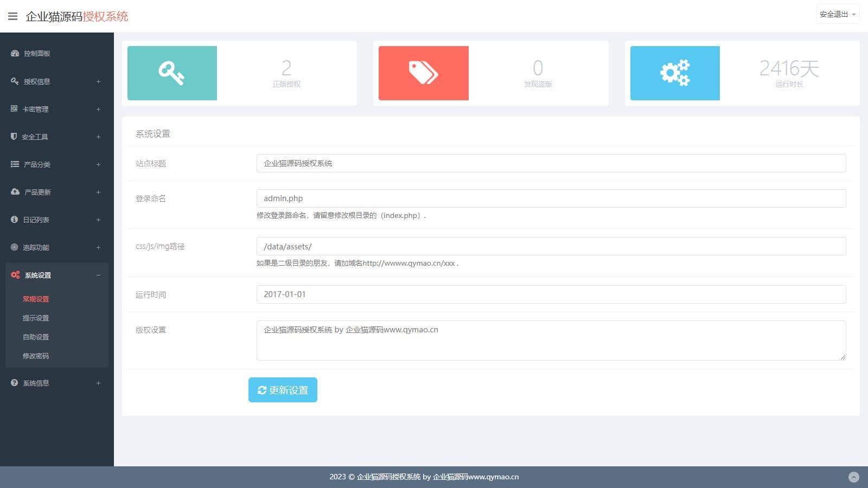Toggle the hamburger sidebar menu icon

tap(12, 16)
